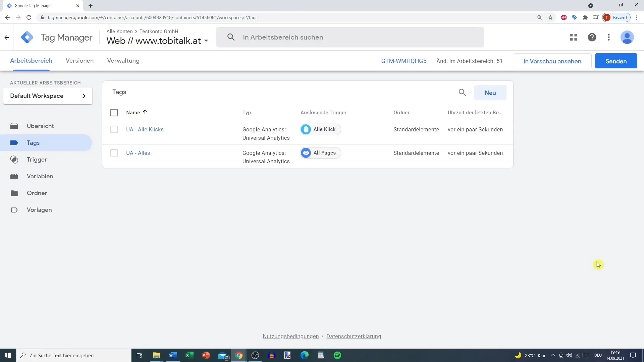Navigate to Variablen in sidebar
The image size is (644, 362).
pyautogui.click(x=40, y=176)
